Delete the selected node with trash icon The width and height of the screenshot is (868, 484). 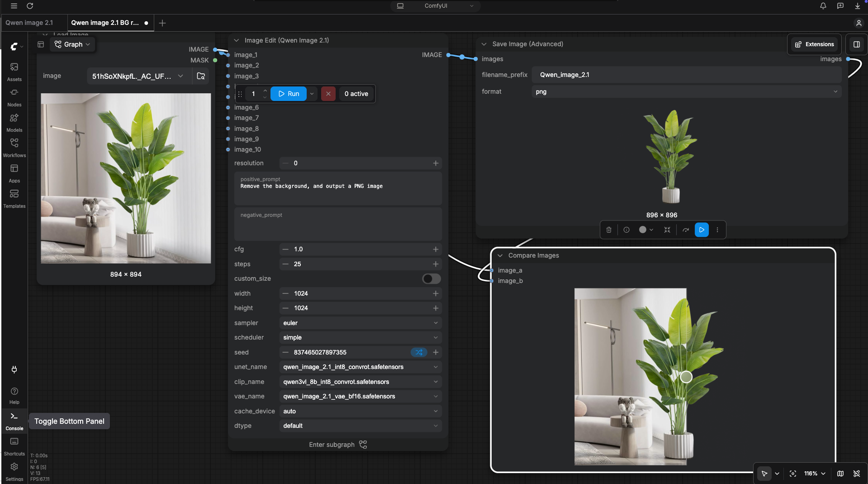[x=609, y=230]
